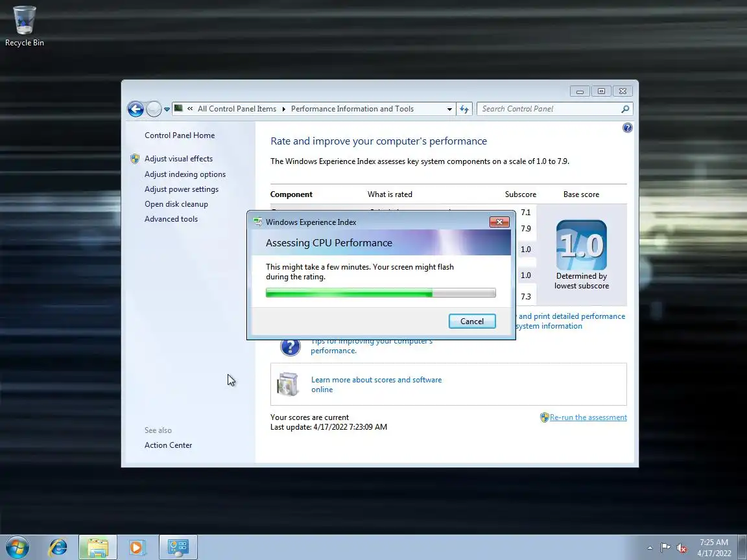Click the 7.3 subscore value
747x560 pixels.
pos(525,297)
